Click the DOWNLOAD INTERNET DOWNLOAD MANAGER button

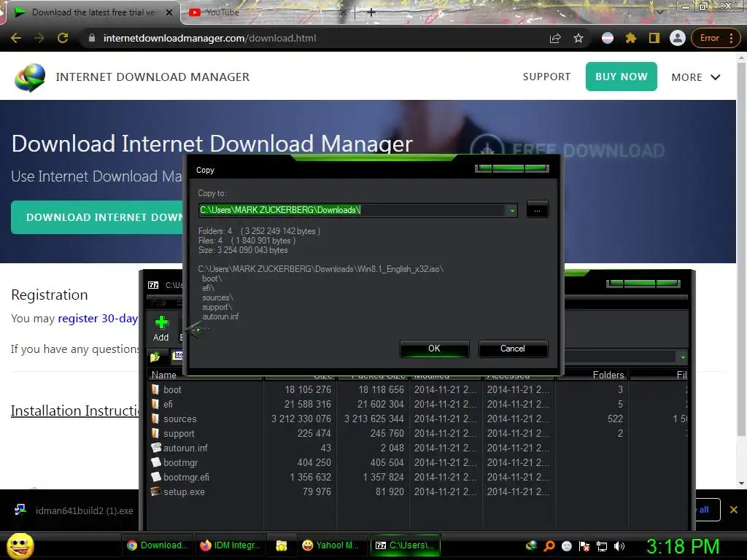tap(98, 217)
